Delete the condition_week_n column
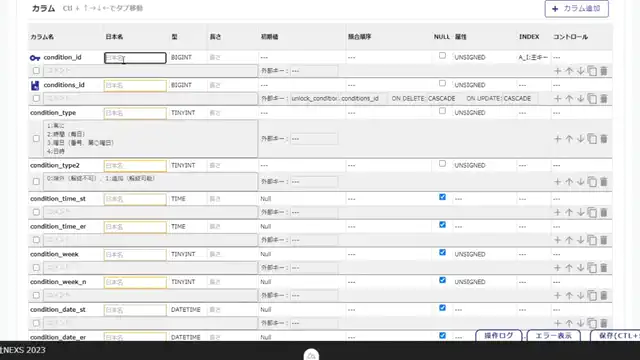The height and width of the screenshot is (360, 640). (x=604, y=296)
